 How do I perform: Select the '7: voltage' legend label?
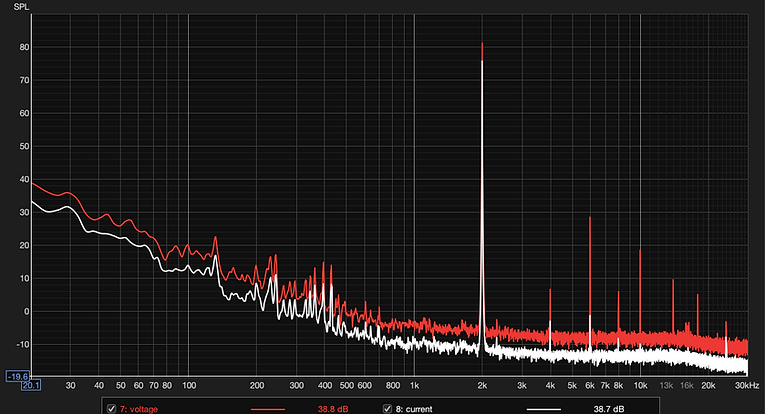pos(139,409)
